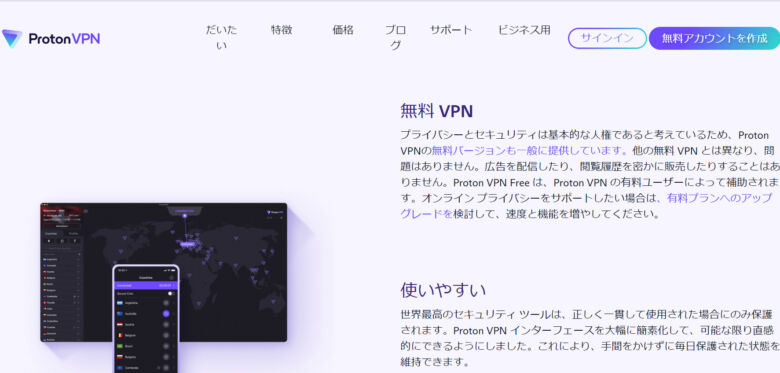The width and height of the screenshot is (780, 373).
Task: Click the desktop app world map screenshot
Action: 163,272
